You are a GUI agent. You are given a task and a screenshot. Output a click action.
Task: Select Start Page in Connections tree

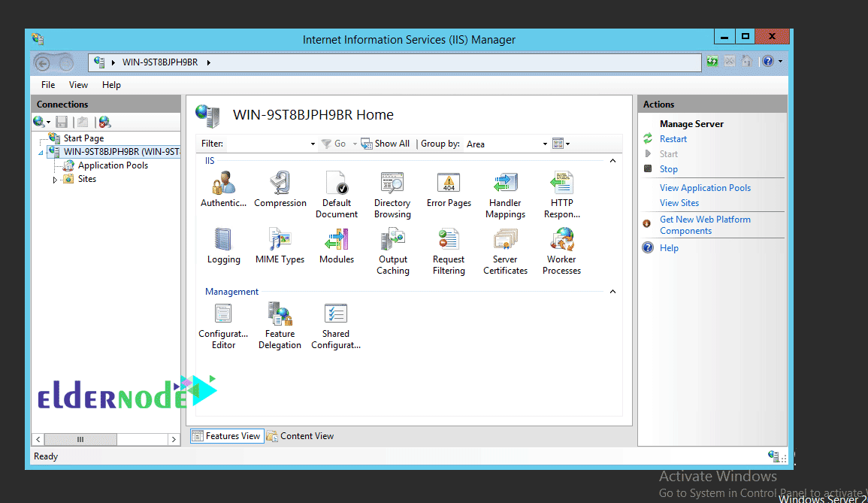83,138
